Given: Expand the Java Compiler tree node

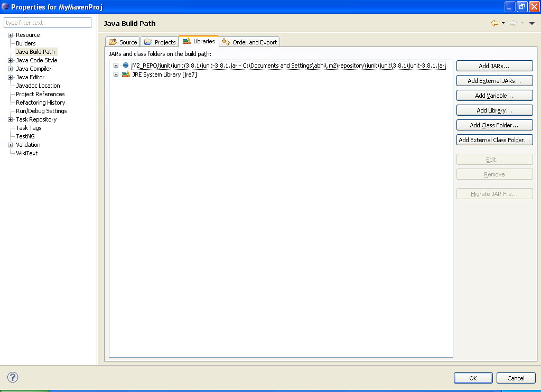Looking at the screenshot, I should pyautogui.click(x=10, y=69).
